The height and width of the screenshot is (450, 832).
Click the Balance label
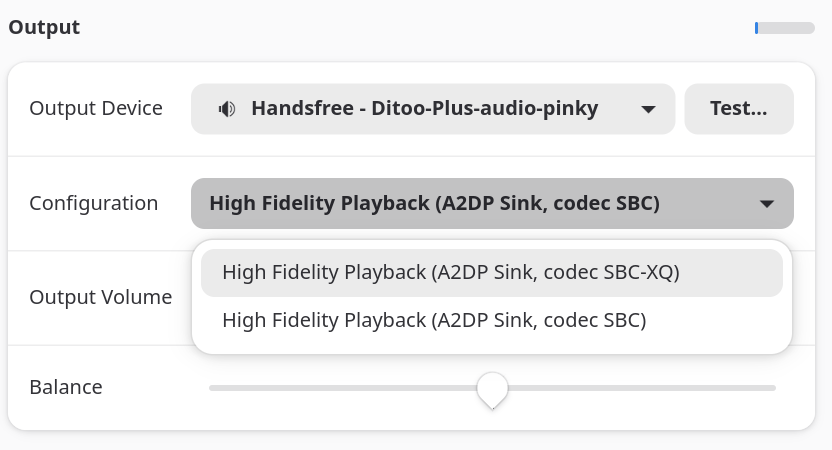[66, 388]
